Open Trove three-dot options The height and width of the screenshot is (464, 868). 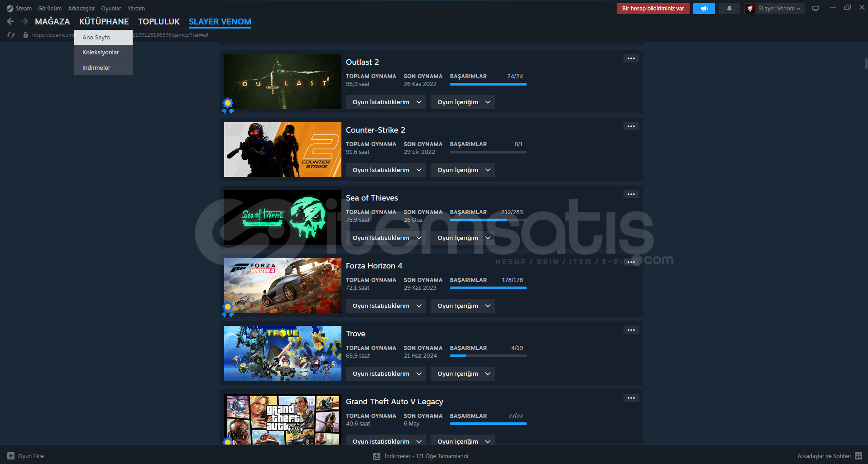[631, 330]
